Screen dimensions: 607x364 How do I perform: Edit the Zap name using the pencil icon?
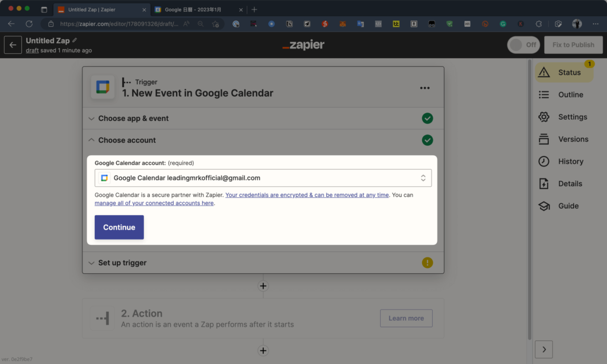(75, 40)
